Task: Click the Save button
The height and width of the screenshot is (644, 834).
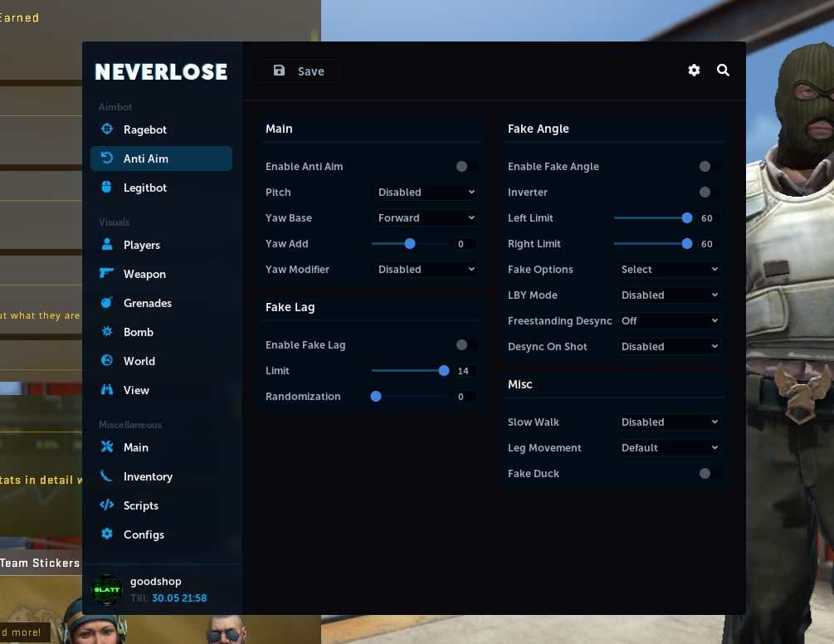Action: click(x=299, y=71)
